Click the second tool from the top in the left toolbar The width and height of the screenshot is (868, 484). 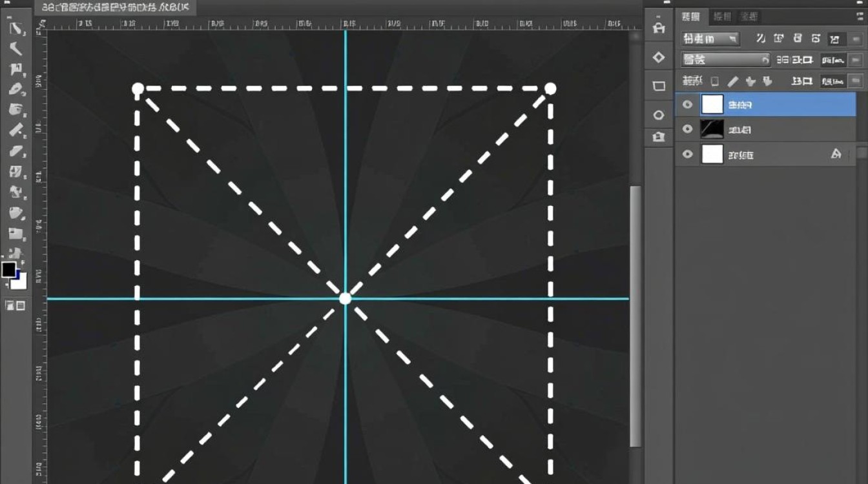(15, 48)
